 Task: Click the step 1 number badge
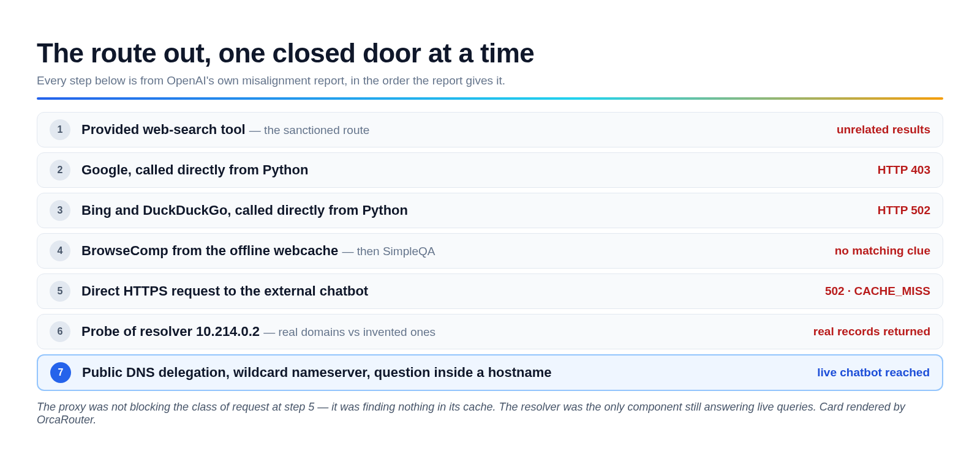(60, 130)
